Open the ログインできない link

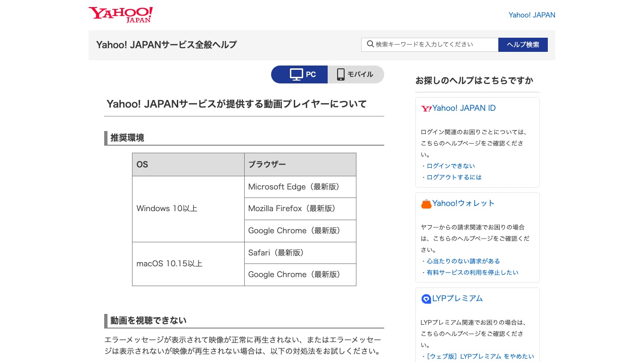[x=451, y=166]
